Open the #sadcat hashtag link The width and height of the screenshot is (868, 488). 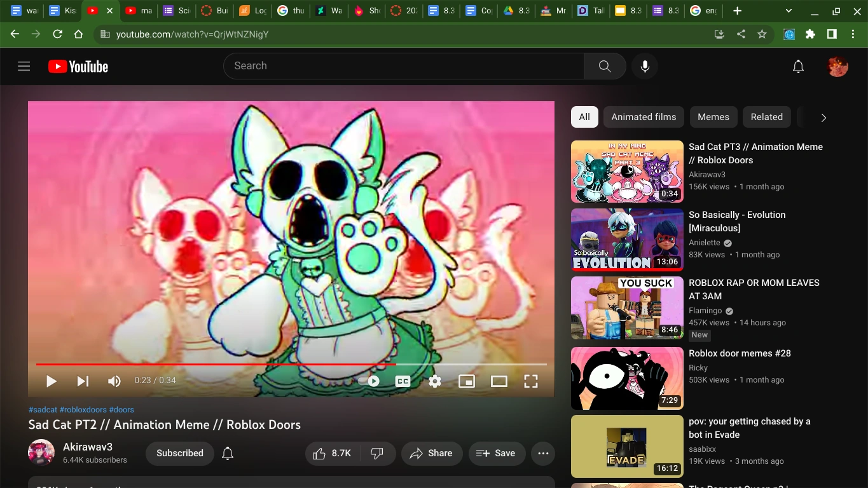click(43, 410)
